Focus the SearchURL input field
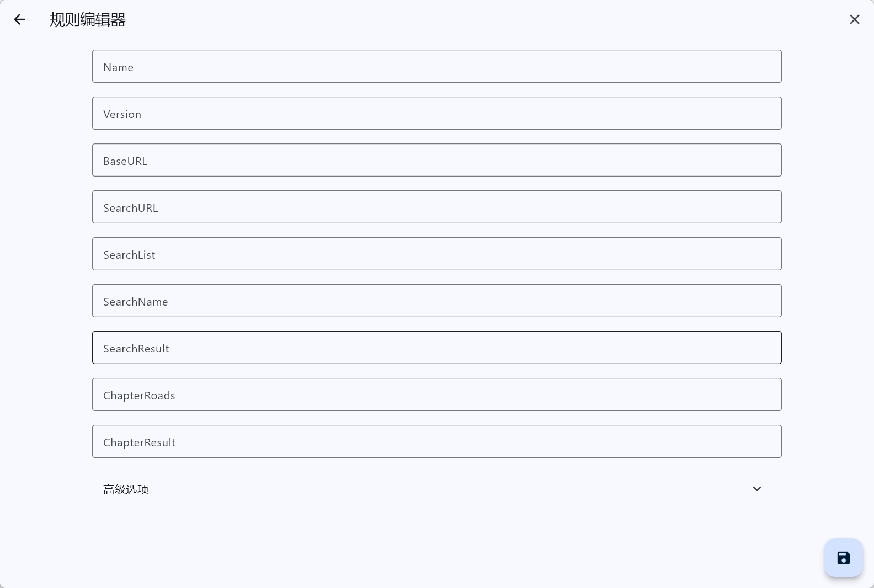The image size is (874, 588). (436, 207)
